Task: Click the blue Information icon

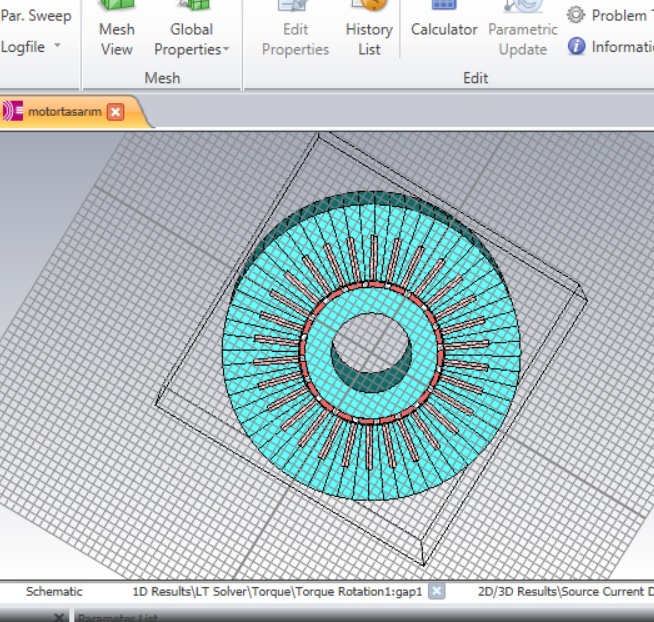Action: pyautogui.click(x=576, y=46)
